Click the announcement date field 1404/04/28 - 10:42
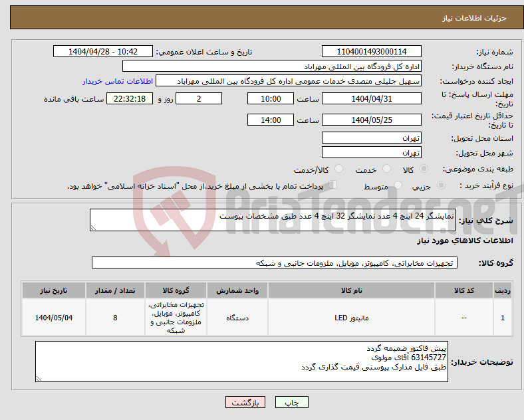This screenshot has height=420, width=524. click(103, 52)
